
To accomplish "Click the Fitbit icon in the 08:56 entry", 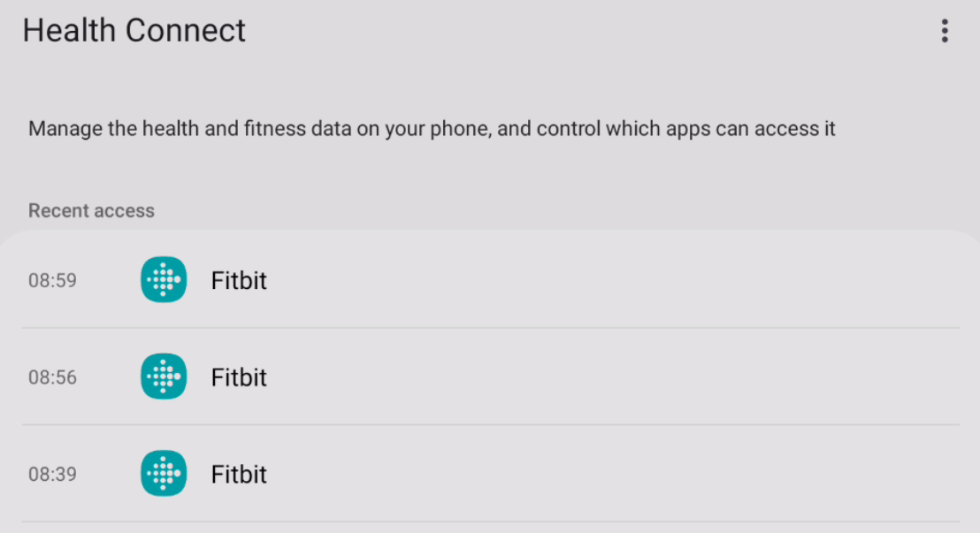I will 164,377.
